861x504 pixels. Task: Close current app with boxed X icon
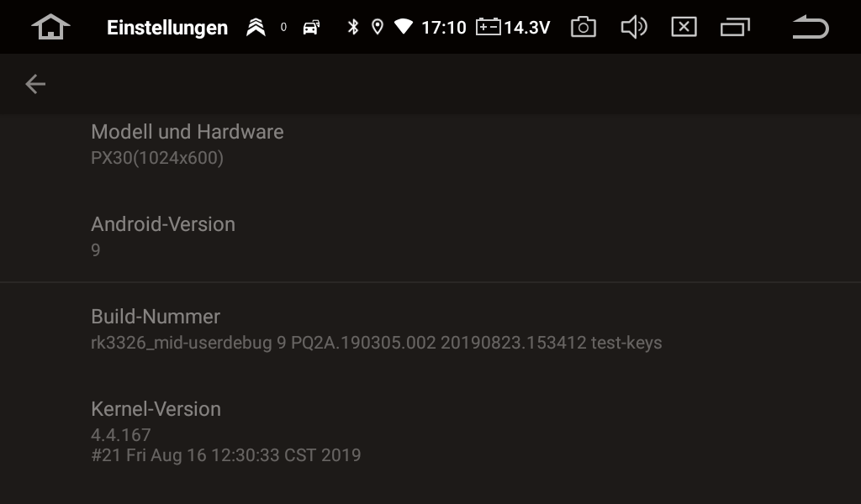[x=684, y=27]
